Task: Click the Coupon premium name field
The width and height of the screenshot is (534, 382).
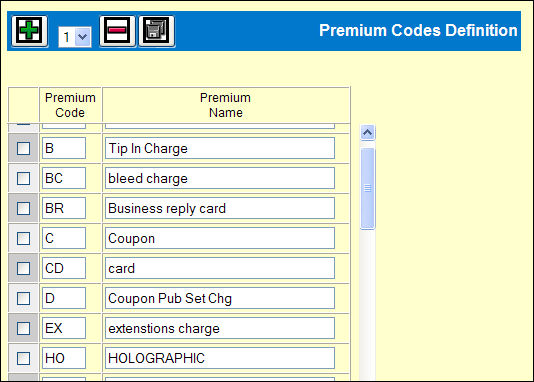Action: click(x=220, y=238)
